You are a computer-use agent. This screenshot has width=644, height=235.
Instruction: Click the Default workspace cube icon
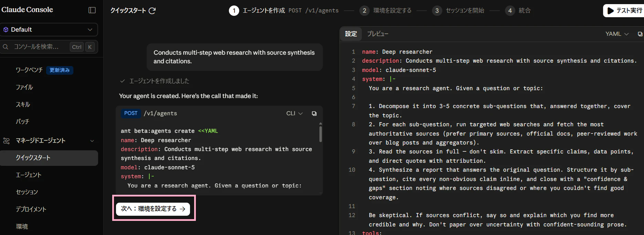click(6, 30)
